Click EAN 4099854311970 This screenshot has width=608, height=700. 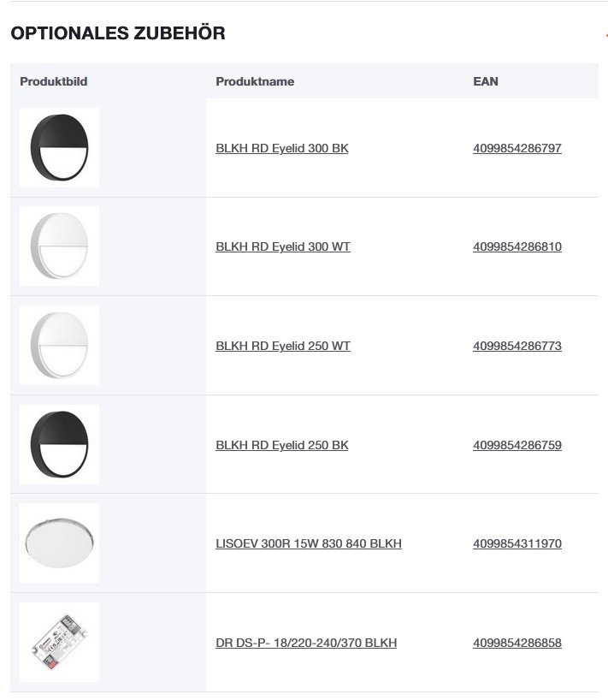(517, 543)
